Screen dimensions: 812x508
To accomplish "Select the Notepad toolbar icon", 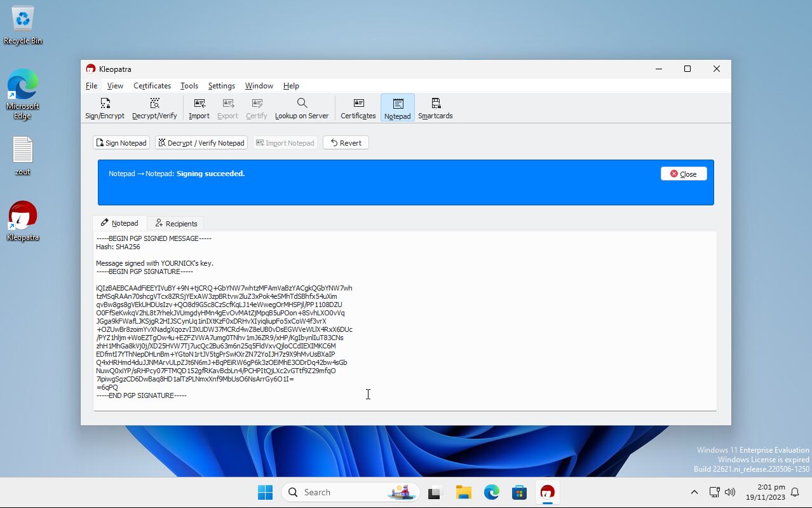I will [397, 108].
